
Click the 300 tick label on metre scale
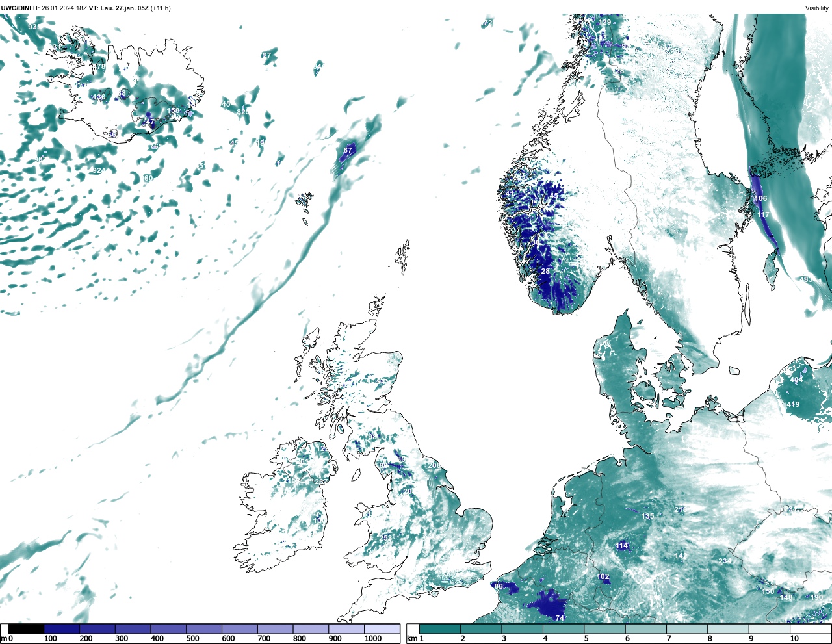pos(122,639)
